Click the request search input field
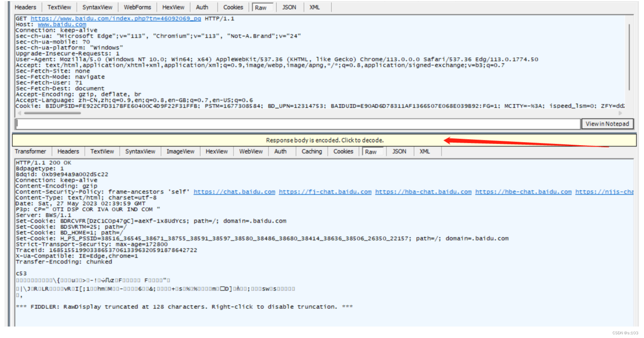The image size is (644, 338). (298, 124)
